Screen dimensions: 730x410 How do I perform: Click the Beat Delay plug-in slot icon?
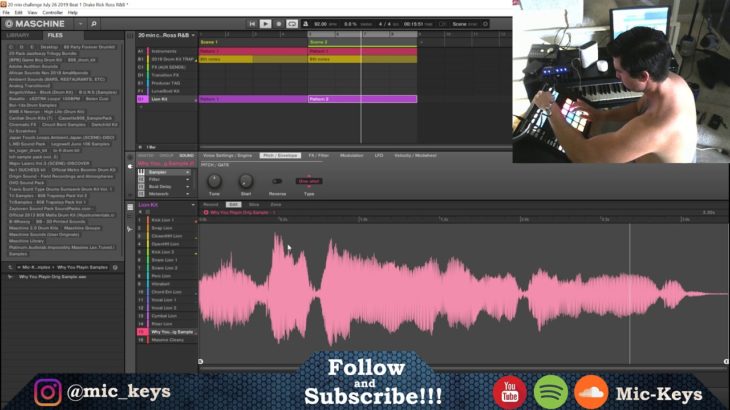click(x=141, y=187)
